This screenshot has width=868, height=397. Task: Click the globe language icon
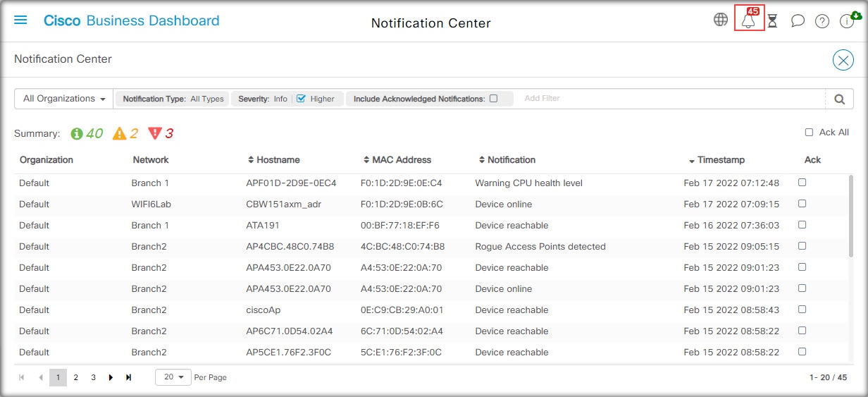pos(721,20)
